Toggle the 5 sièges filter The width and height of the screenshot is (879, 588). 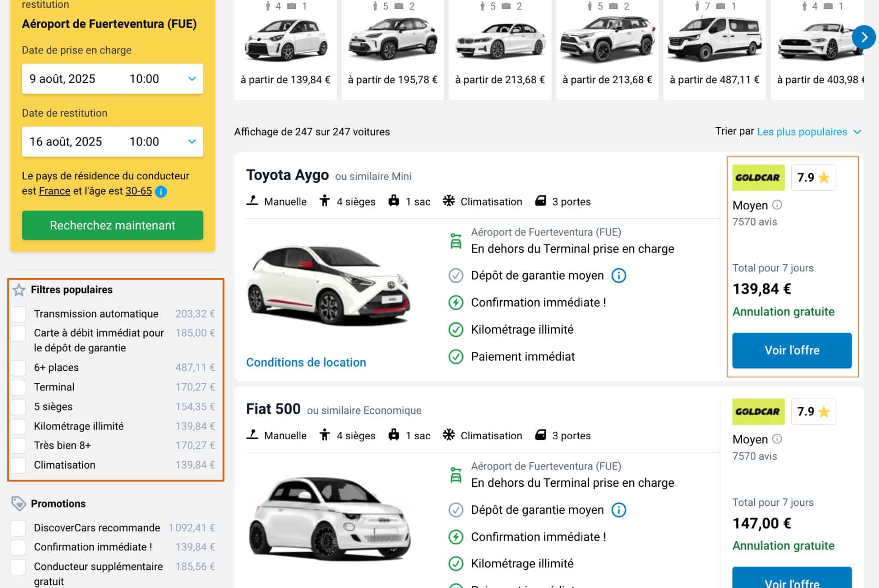tap(18, 406)
